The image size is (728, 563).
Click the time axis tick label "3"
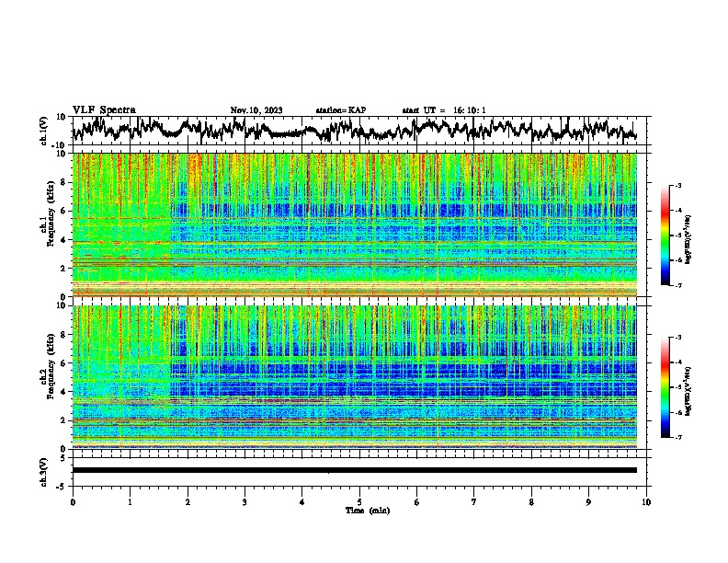pyautogui.click(x=245, y=502)
